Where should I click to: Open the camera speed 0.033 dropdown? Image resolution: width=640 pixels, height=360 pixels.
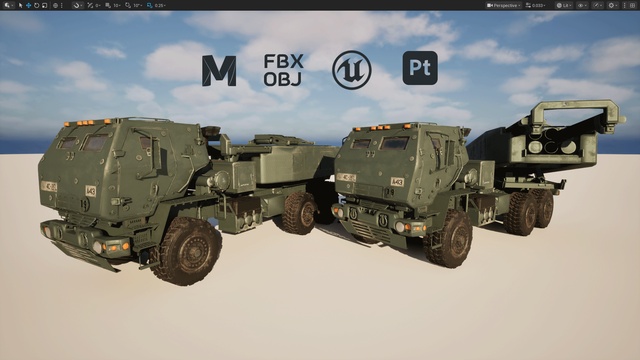pyautogui.click(x=536, y=5)
